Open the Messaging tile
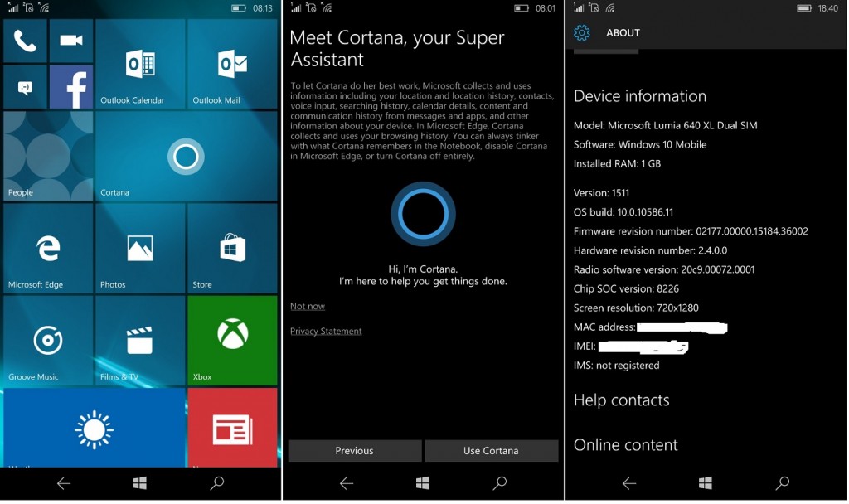This screenshot has height=504, width=849. tap(25, 87)
